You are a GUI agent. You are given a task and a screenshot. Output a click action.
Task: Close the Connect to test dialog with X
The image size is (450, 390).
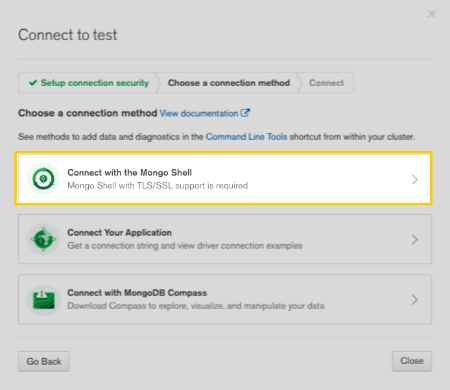[x=432, y=14]
